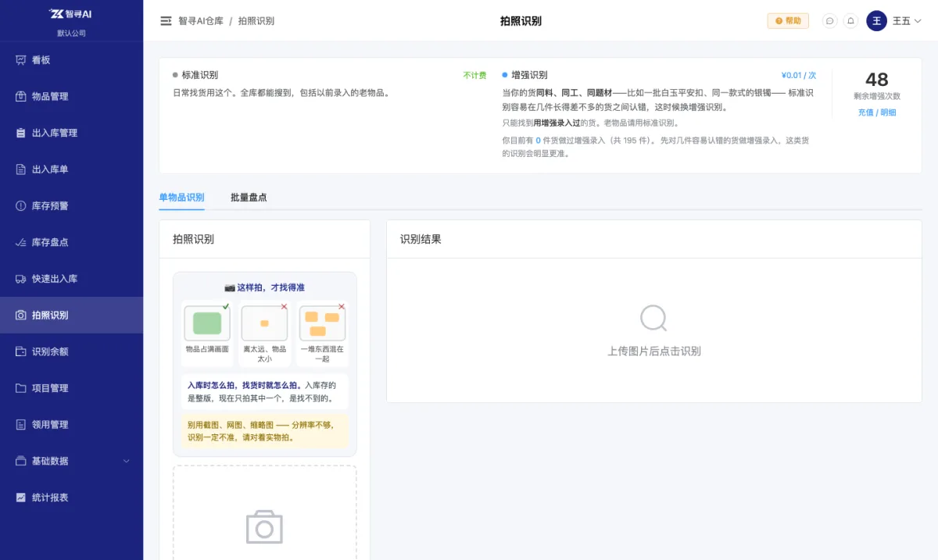Open the 看板 dashboard icon

pos(21,60)
